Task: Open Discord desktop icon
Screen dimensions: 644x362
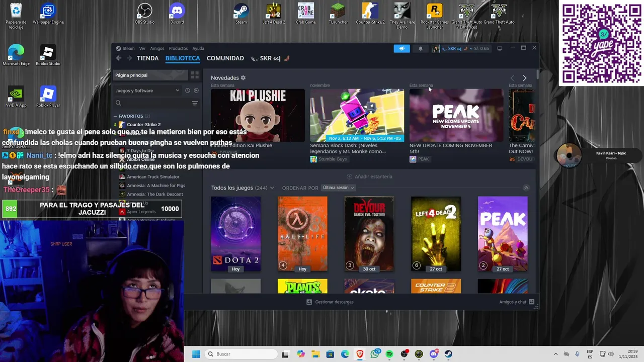Action: coord(177,14)
